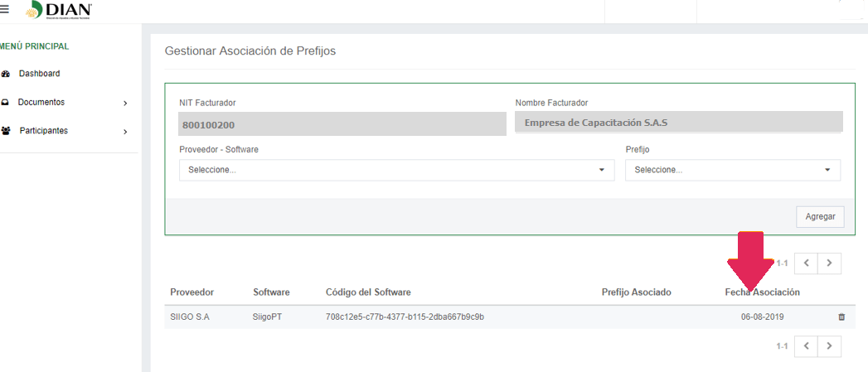
Task: Expand the Documentos submenu chevron
Action: coord(125,103)
